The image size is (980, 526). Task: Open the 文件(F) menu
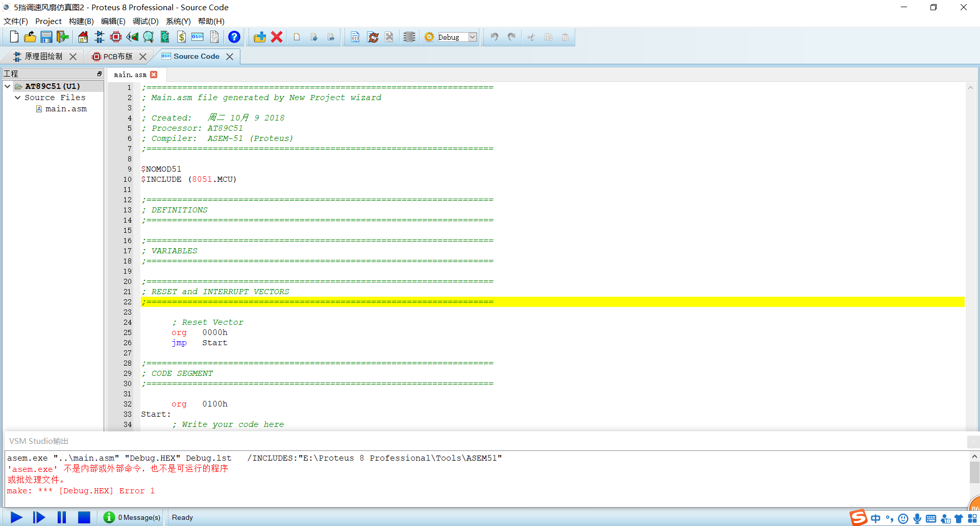(16, 21)
